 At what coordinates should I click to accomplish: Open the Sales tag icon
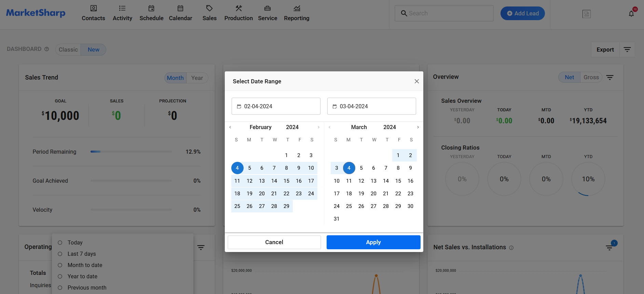[x=209, y=8]
